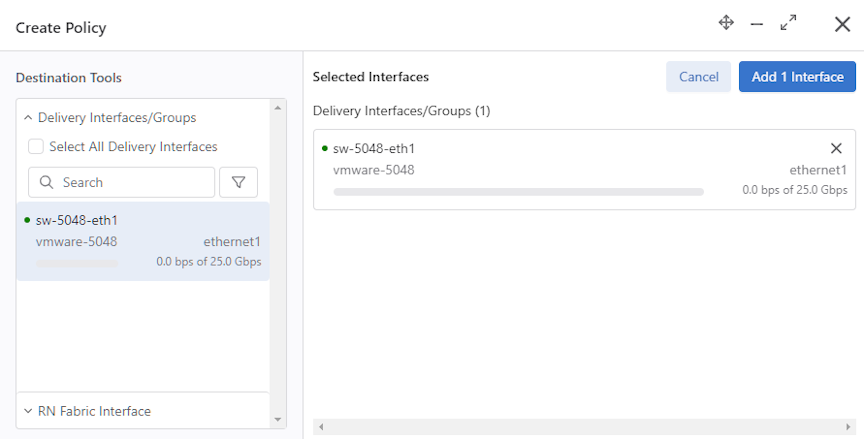Screen dimensions: 864x439
Task: Click horizontal scrollbar left arrow
Action: click(x=321, y=427)
